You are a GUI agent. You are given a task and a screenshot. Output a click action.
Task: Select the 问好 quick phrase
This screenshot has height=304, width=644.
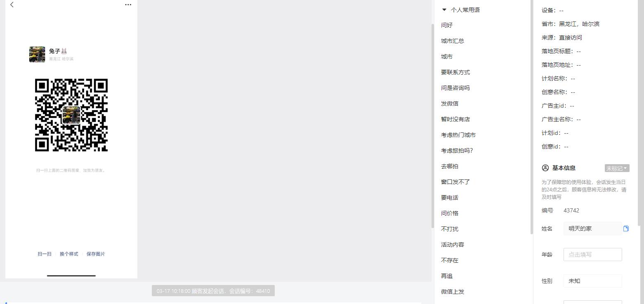pos(447,25)
